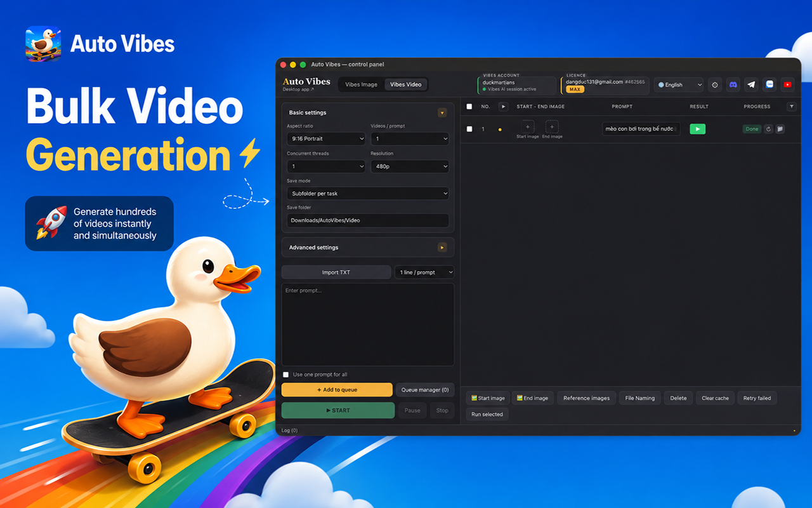Open the Aspect ratio dropdown
This screenshot has height=508, width=812.
tap(326, 138)
